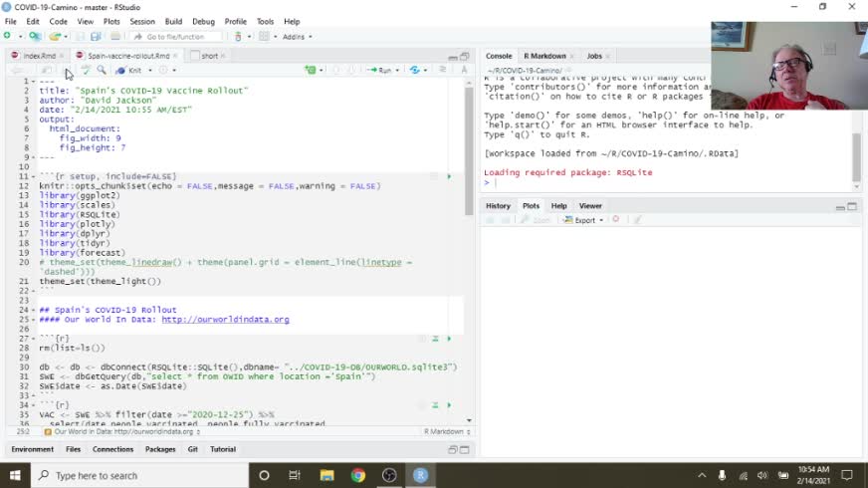Open the R Markdown file type selector
This screenshot has width=868, height=488.
click(447, 431)
